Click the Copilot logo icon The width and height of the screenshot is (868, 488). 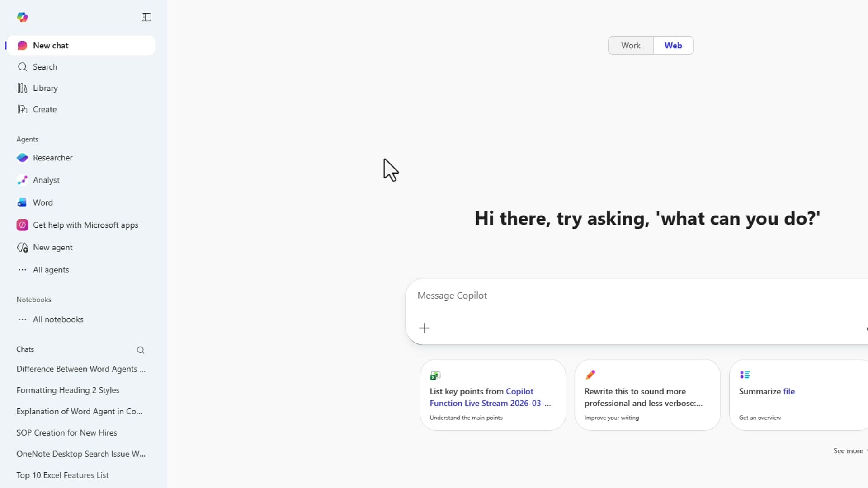(22, 17)
